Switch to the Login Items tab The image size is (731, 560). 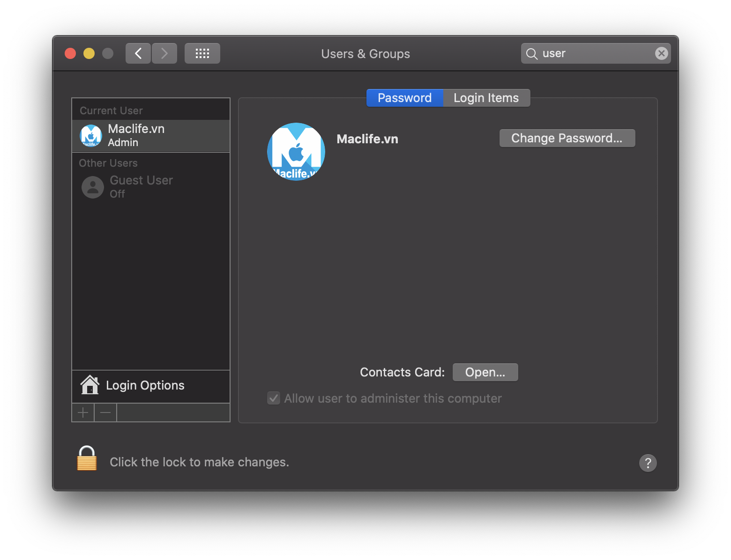(x=485, y=98)
